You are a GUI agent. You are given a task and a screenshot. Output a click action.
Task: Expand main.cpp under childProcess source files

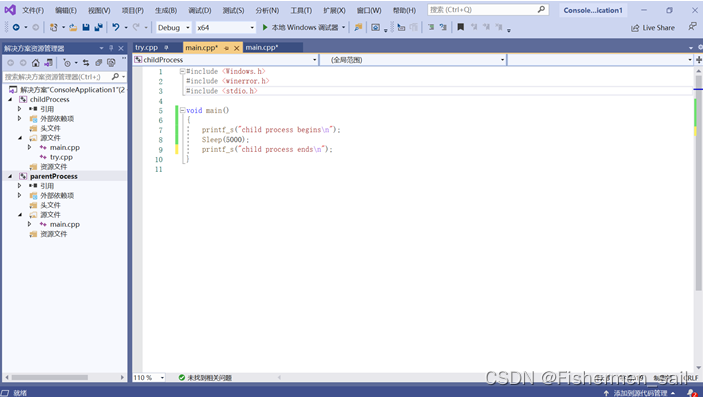pyautogui.click(x=30, y=147)
